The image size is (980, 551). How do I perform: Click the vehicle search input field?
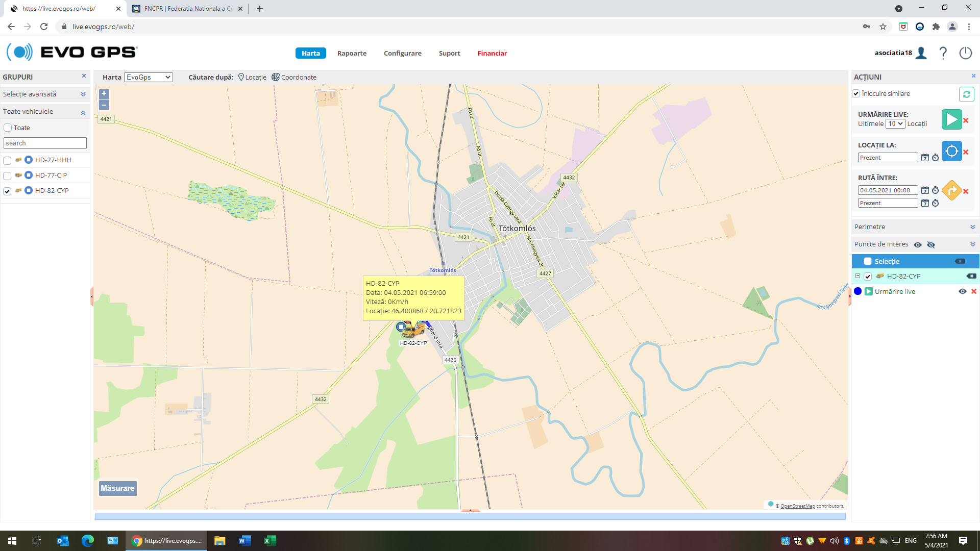tap(45, 143)
